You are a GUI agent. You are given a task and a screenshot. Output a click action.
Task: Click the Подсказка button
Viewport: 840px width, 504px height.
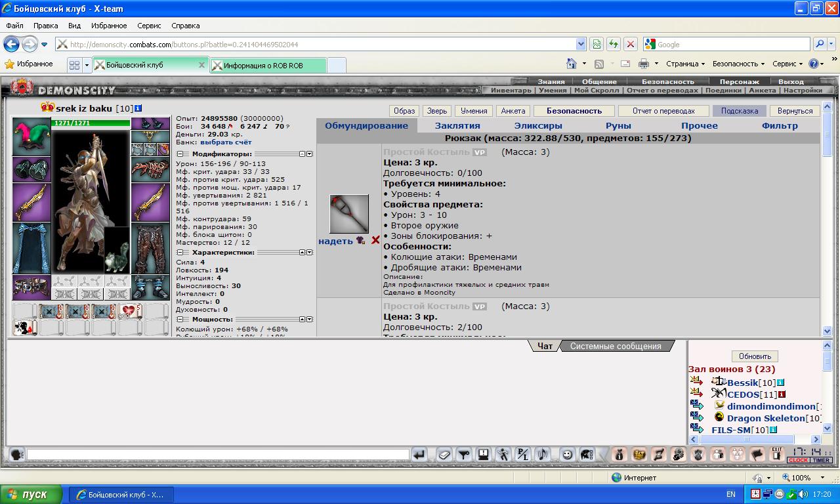(x=740, y=111)
